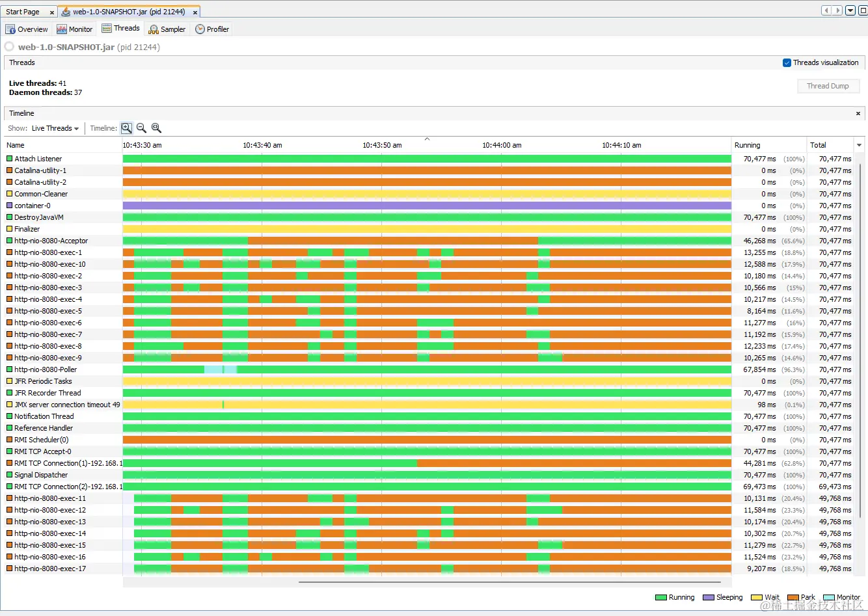
Task: Open the documents list dropdown button
Action: [x=850, y=10]
